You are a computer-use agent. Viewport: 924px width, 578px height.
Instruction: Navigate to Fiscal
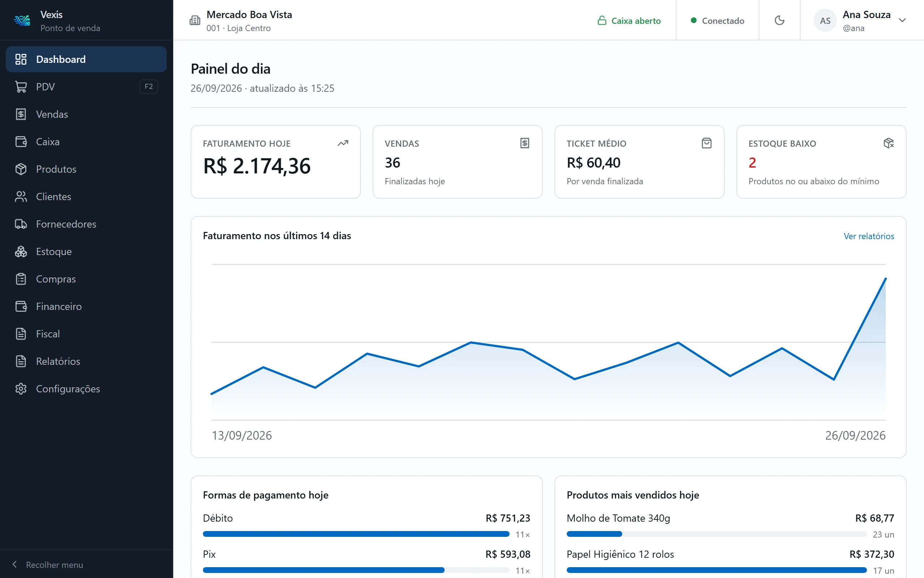(x=86, y=334)
